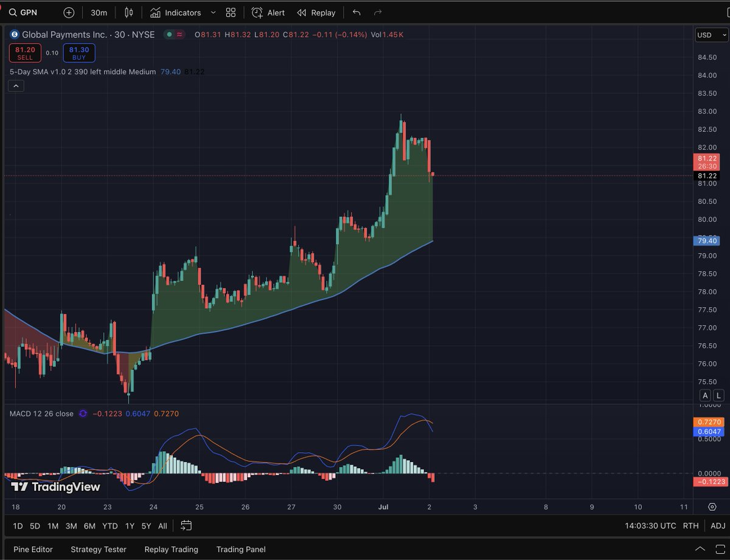Click the orange 0.7270 MACD signal label

point(709,422)
